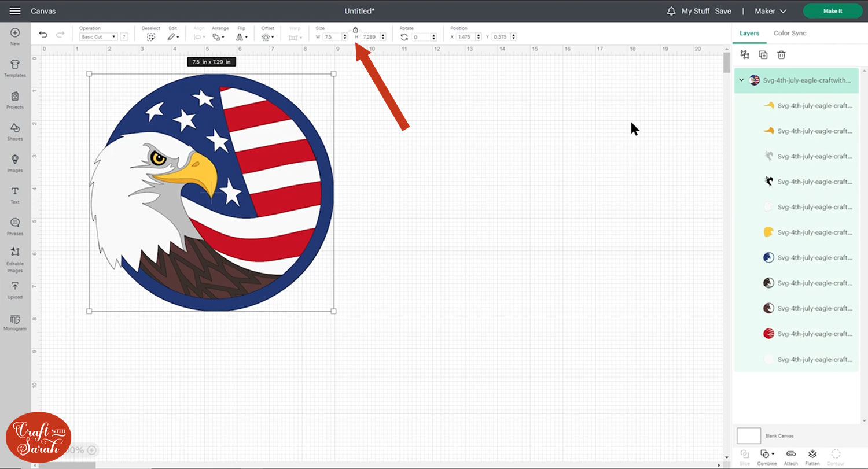The width and height of the screenshot is (868, 469).
Task: Delete selected layer with trash icon
Action: [781, 54]
